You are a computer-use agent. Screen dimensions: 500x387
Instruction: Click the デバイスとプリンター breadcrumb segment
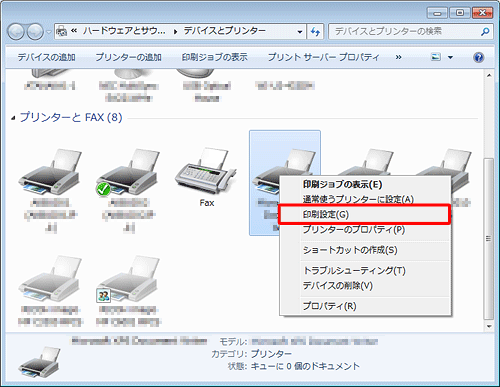(225, 31)
